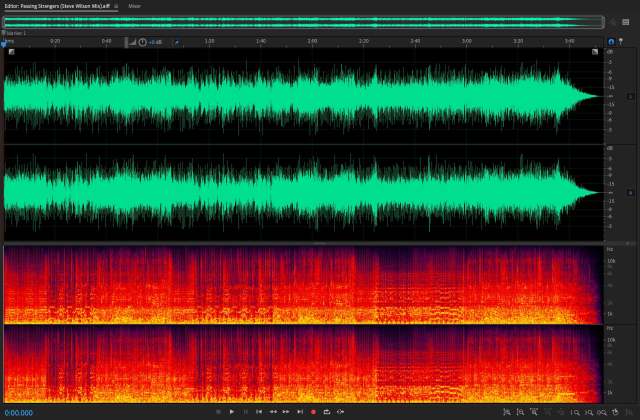
Task: Click the Fast Forward transport button
Action: click(x=286, y=412)
